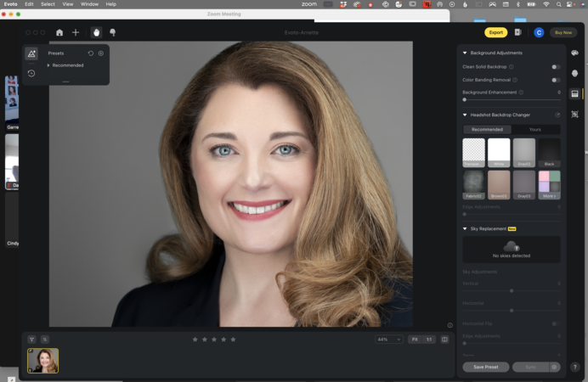Click the Save Preset button
This screenshot has width=588, height=382.
click(x=486, y=367)
